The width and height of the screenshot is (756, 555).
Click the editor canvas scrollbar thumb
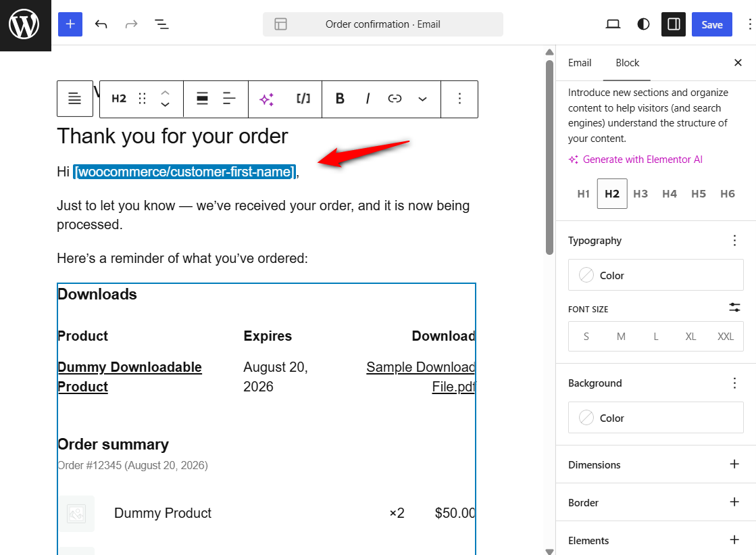tap(549, 157)
